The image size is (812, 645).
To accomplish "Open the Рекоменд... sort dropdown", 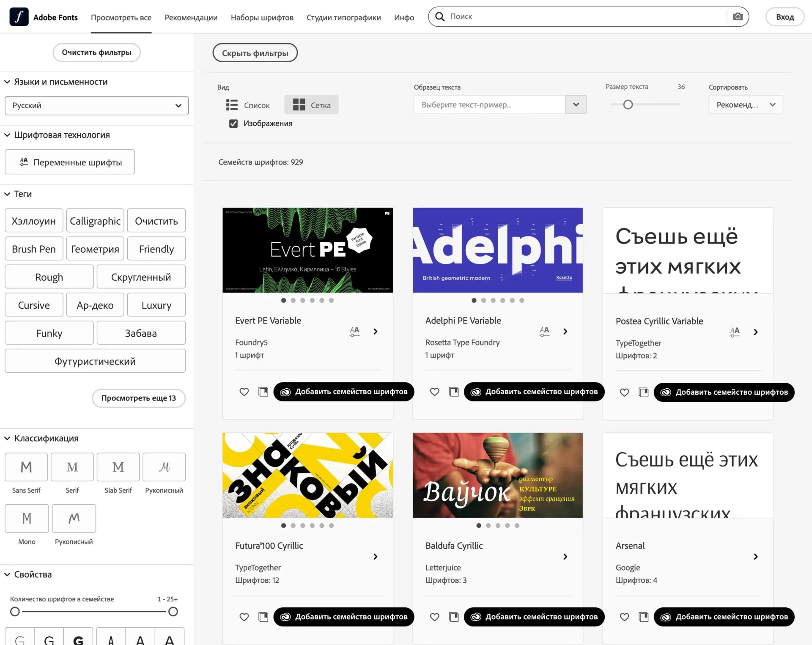I will click(746, 104).
